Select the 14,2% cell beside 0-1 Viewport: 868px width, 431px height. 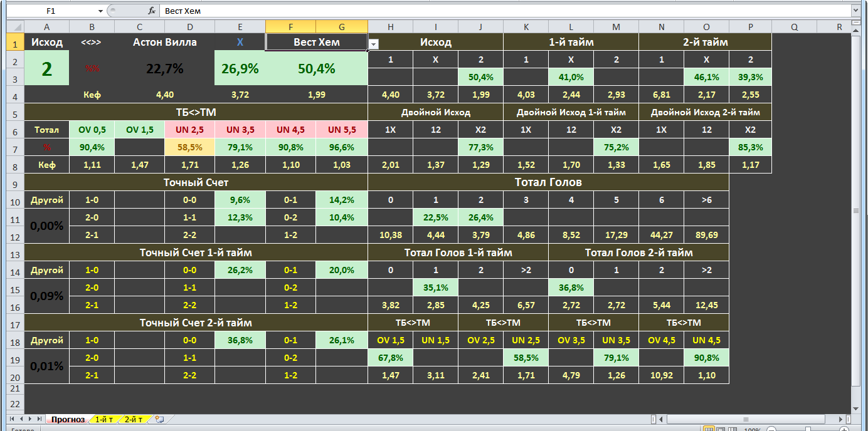point(342,200)
